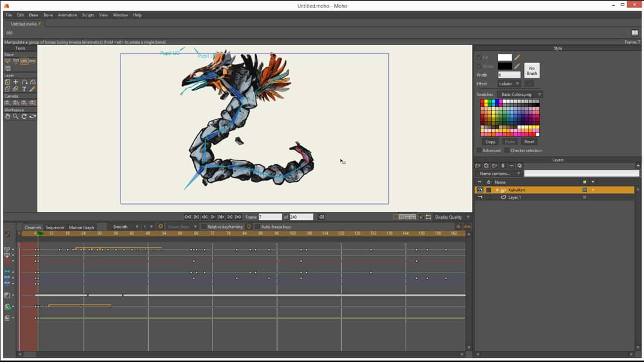Open the Onion Skins dropdown
644x362 pixels.
(182, 227)
